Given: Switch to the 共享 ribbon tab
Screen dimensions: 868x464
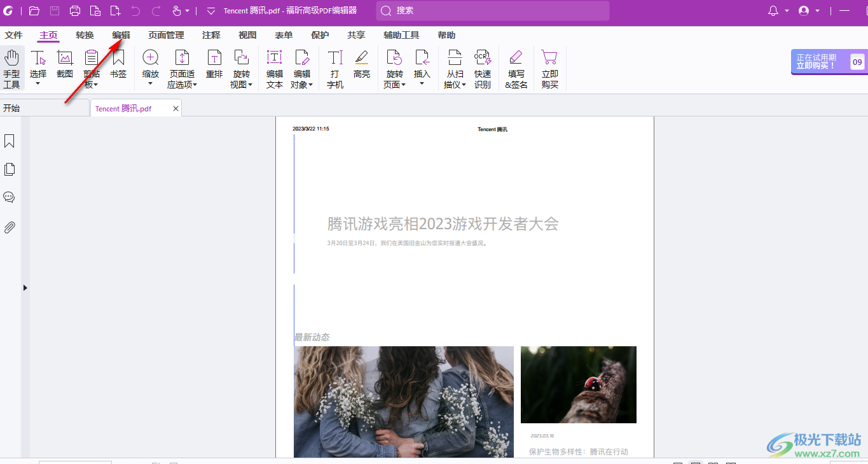Looking at the screenshot, I should tap(356, 36).
